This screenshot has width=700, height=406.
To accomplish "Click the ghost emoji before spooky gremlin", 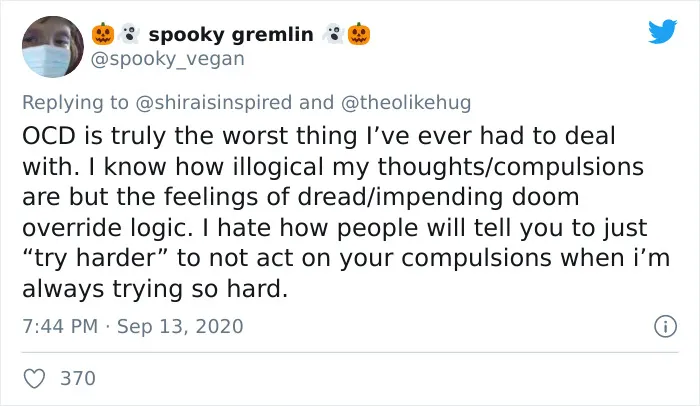I will [129, 34].
